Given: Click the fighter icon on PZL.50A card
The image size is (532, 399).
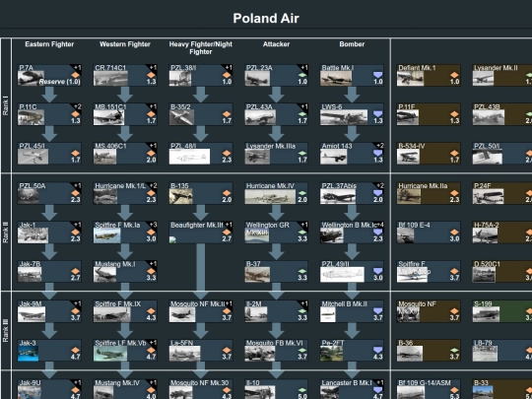Looking at the screenshot, I should tap(75, 193).
